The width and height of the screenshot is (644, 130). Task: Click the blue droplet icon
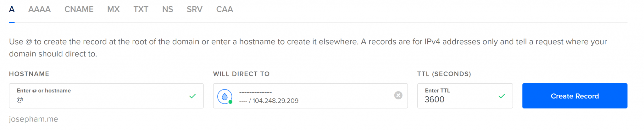coord(225,97)
